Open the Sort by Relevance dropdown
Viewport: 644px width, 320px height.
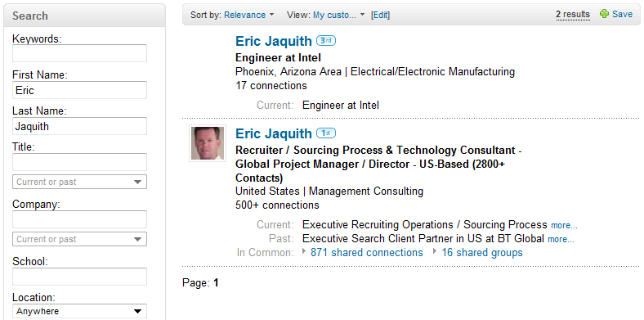249,16
